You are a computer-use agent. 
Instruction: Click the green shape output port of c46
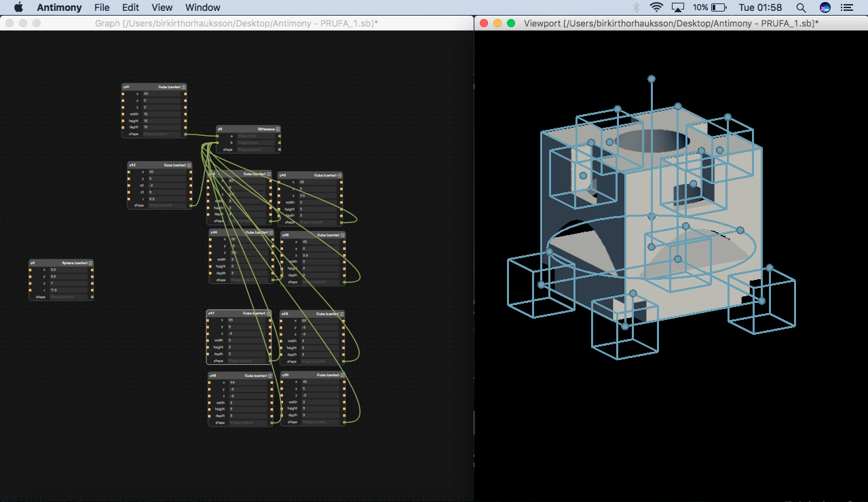pyautogui.click(x=344, y=282)
